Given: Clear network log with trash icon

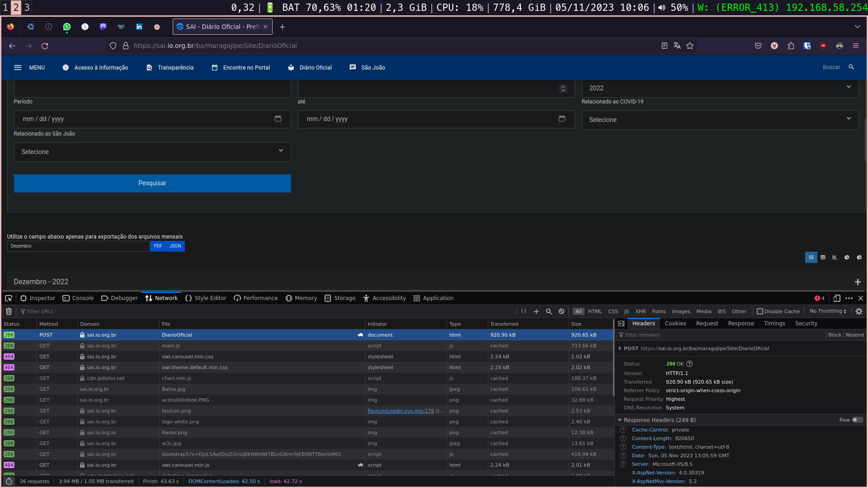Looking at the screenshot, I should tap(9, 311).
